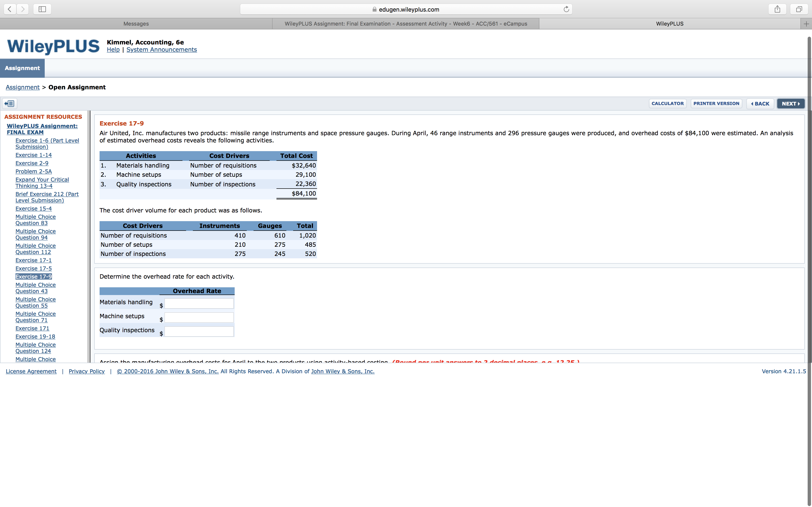Click the Quality inspections overhead rate field
The image size is (812, 507).
(199, 332)
